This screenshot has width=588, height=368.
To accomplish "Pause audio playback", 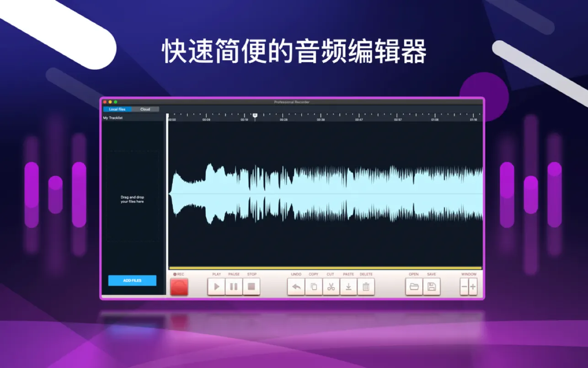I will coord(234,287).
